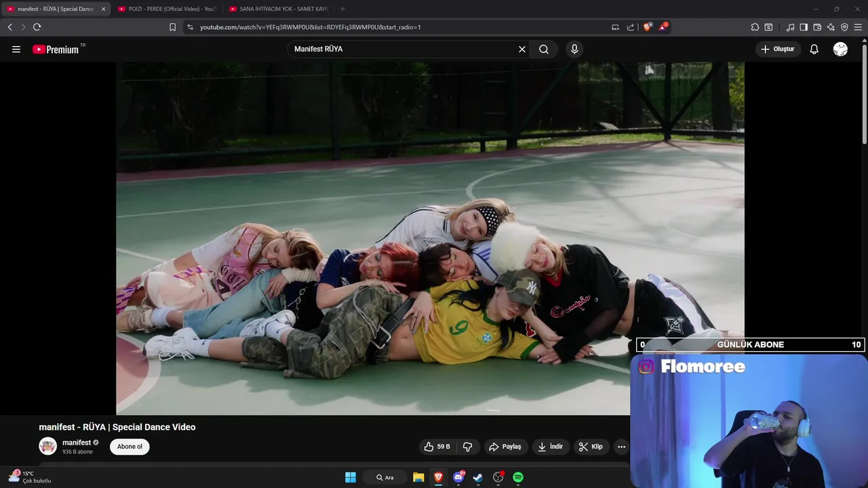Open the YouTube guide hamburger menu
The image size is (868, 488).
click(x=16, y=49)
